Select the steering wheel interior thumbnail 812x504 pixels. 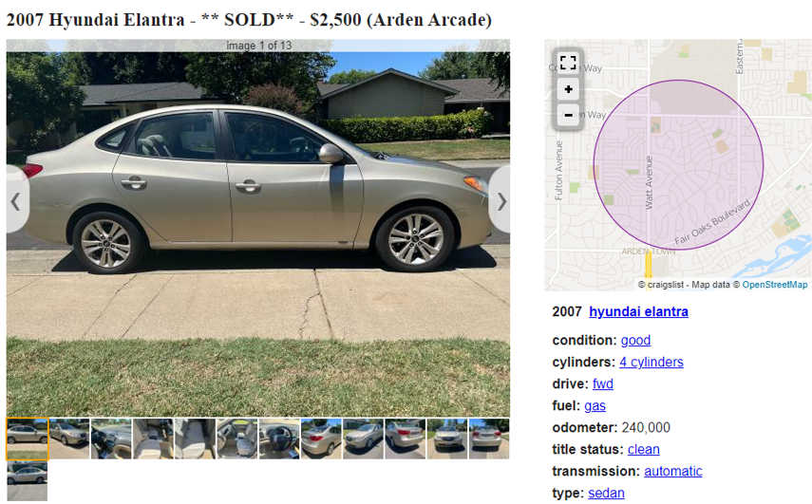tap(279, 439)
